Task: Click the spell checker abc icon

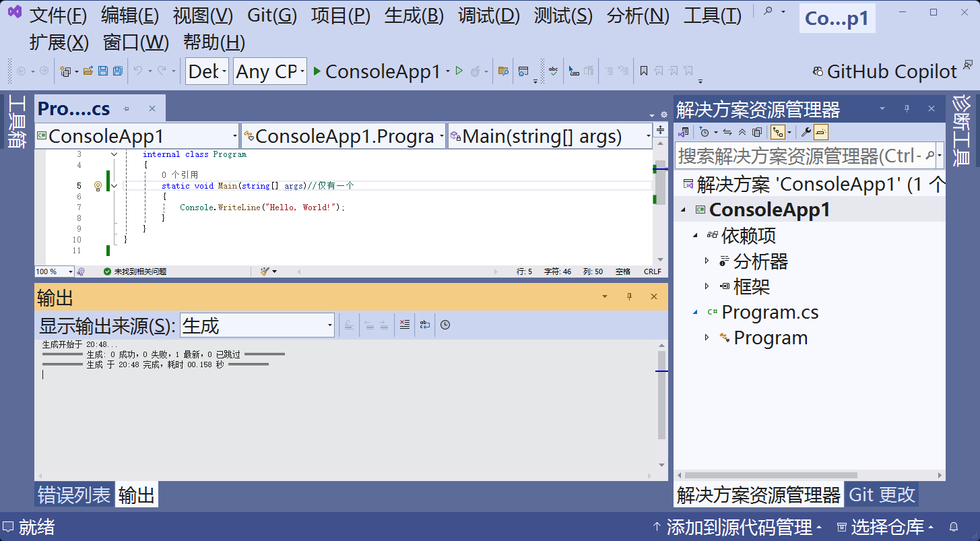Action: 553,71
